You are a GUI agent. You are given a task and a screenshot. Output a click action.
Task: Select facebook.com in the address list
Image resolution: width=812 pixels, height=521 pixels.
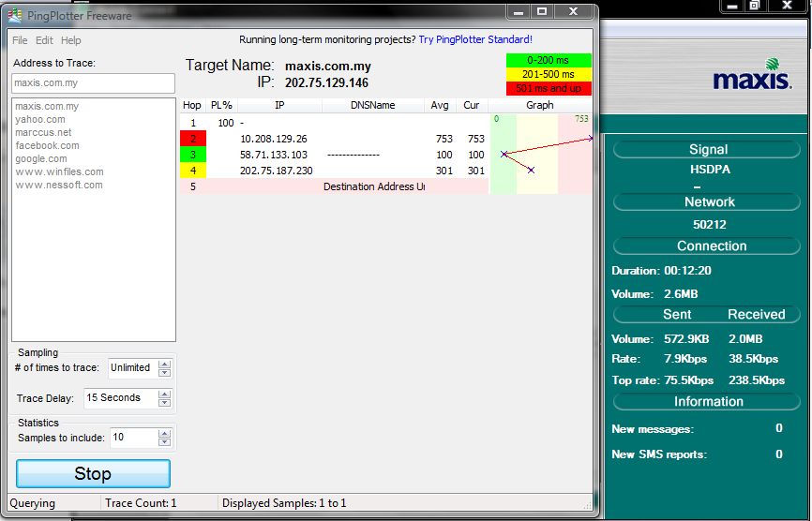coord(47,145)
